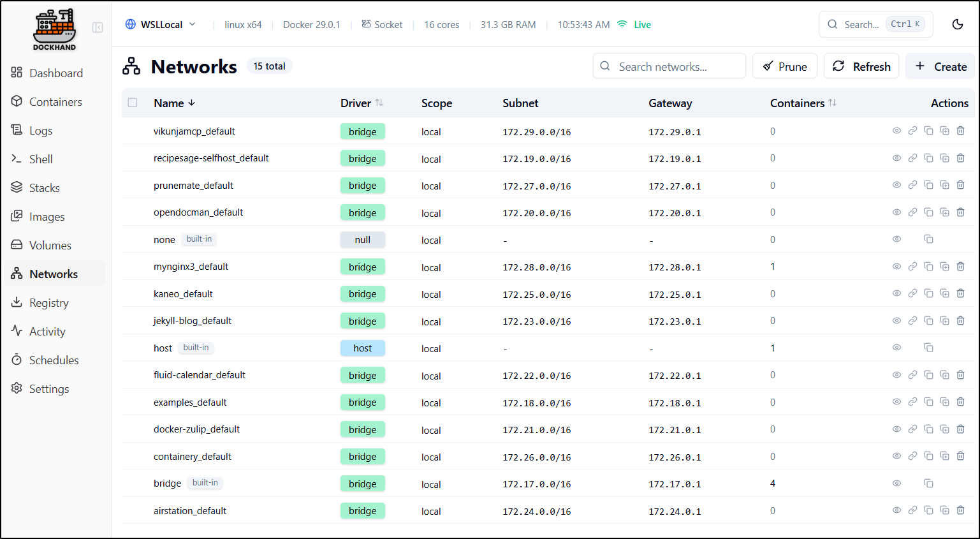This screenshot has height=539, width=980.
Task: Click the plain copy icon for the none network
Action: click(928, 239)
